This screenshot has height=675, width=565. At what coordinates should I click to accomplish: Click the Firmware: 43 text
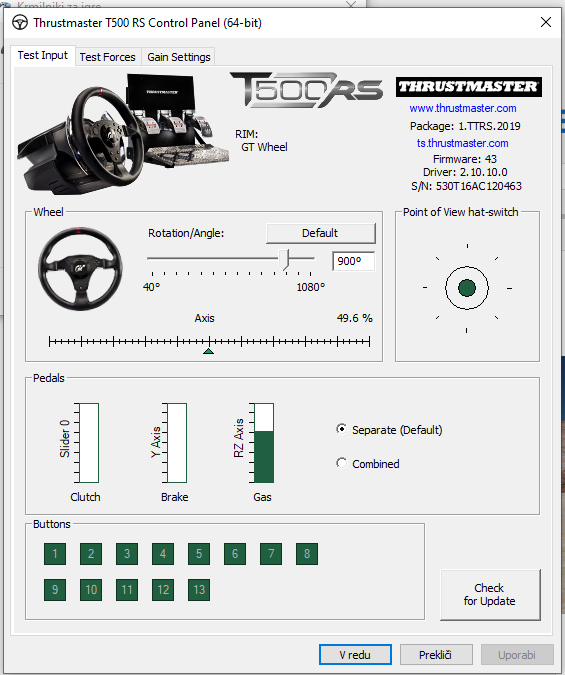tap(465, 159)
